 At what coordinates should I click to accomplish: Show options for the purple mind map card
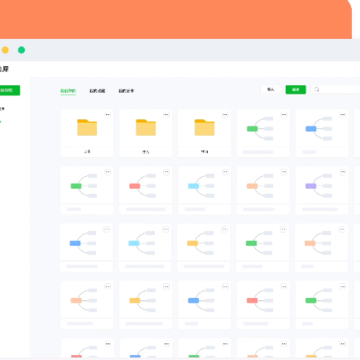343,172
